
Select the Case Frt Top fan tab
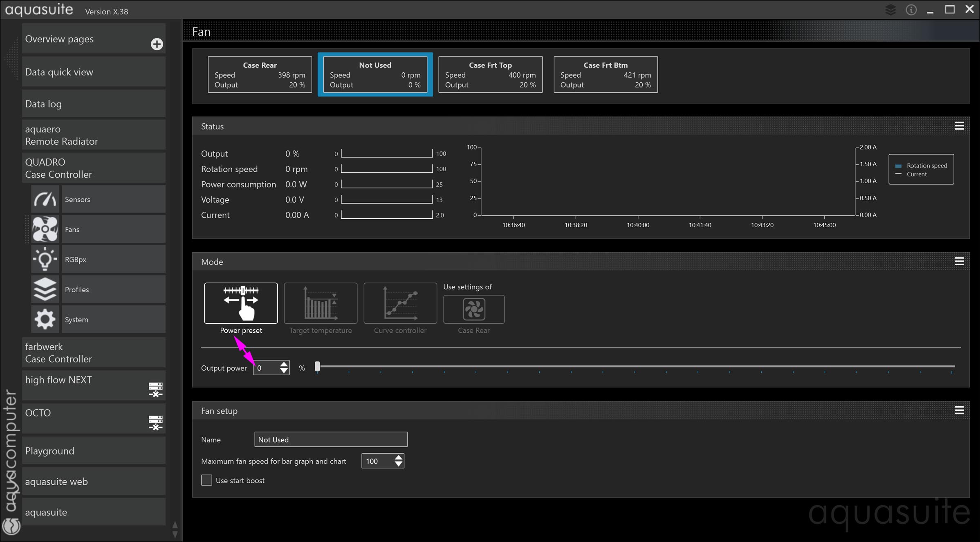[x=490, y=74]
